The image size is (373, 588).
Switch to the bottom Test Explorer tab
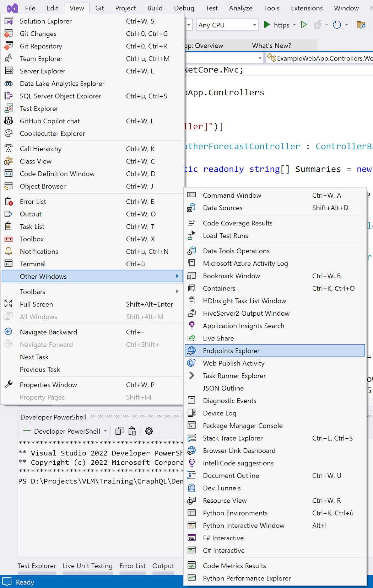tap(37, 566)
